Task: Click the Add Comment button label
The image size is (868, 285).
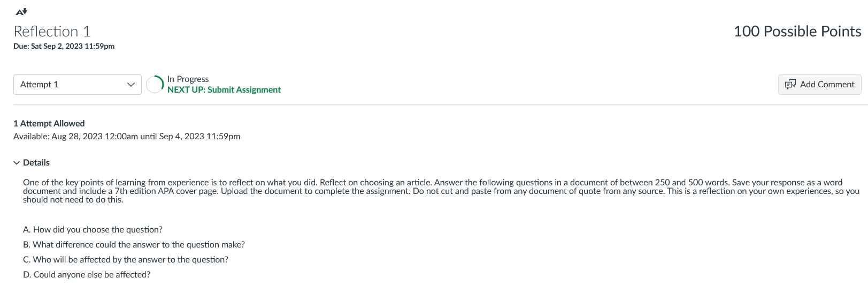Action: pyautogui.click(x=827, y=85)
